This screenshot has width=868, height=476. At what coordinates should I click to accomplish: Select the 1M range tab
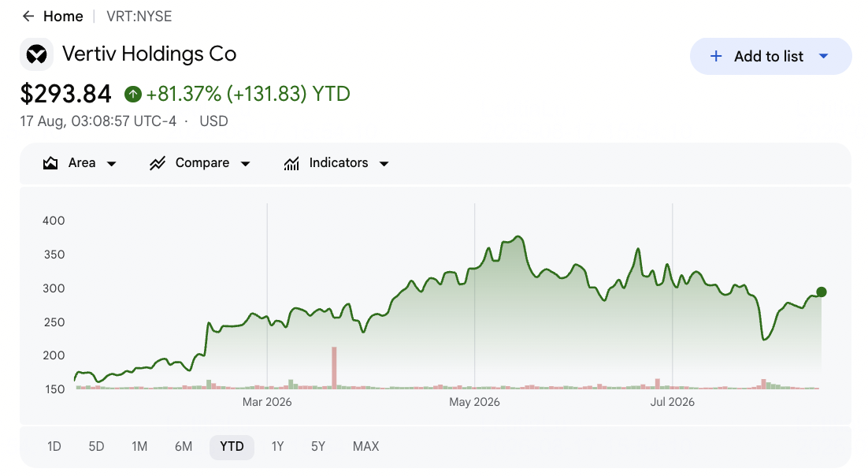(139, 447)
